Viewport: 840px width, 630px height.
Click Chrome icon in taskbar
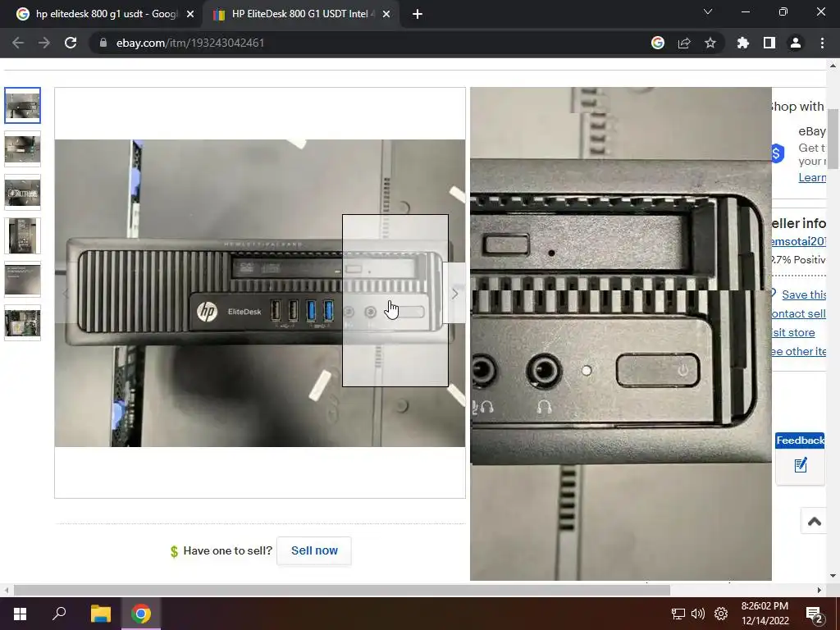141,614
